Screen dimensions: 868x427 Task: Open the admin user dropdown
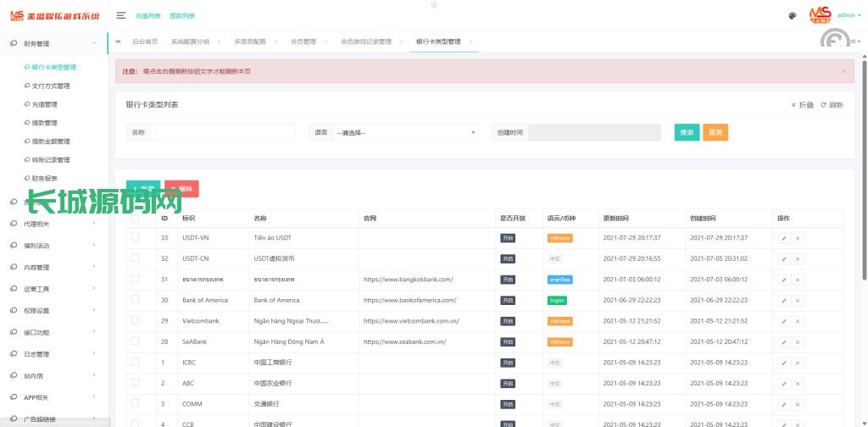click(848, 15)
